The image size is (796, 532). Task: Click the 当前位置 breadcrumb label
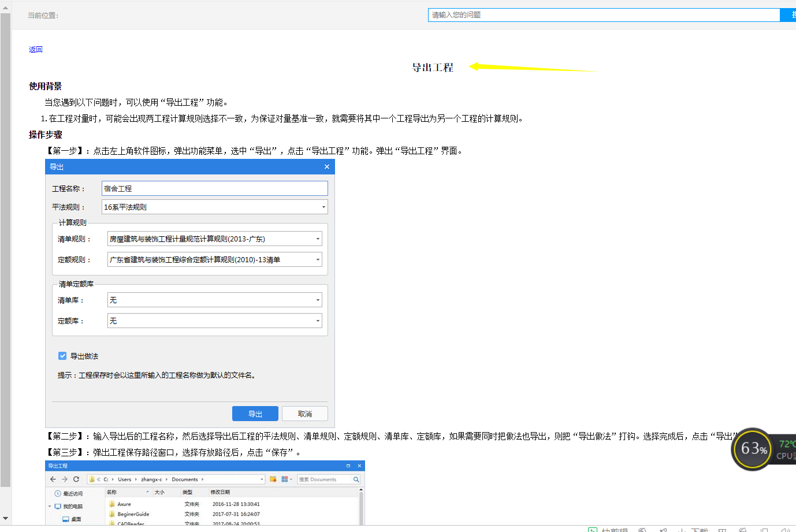(x=43, y=16)
